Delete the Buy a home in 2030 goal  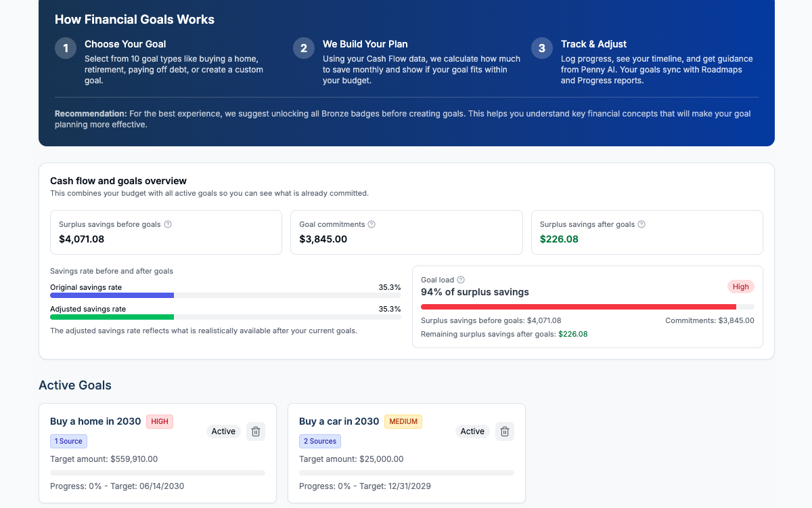pyautogui.click(x=255, y=431)
